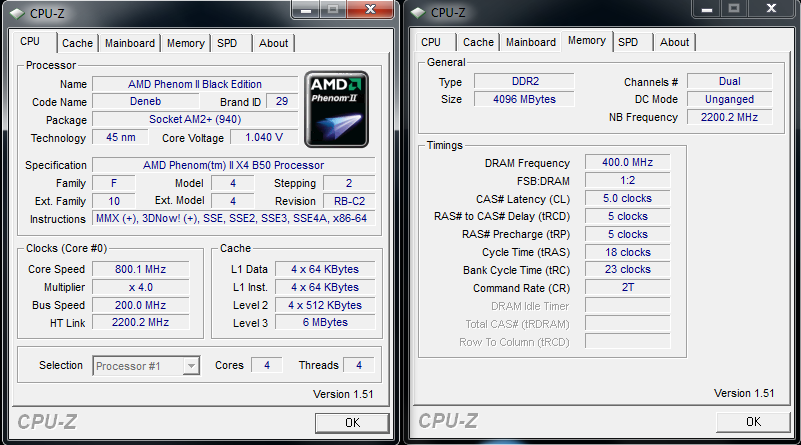Click the empty DRAM Idle Timer field

627,306
